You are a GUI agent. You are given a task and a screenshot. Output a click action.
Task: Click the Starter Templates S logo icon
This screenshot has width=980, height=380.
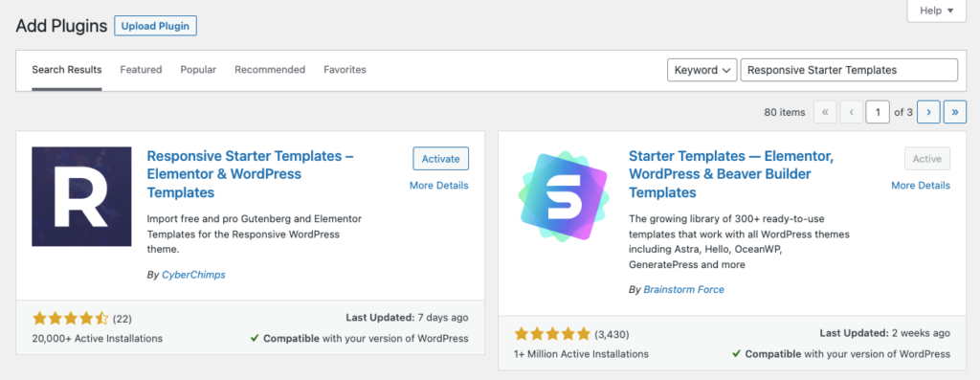tap(564, 196)
